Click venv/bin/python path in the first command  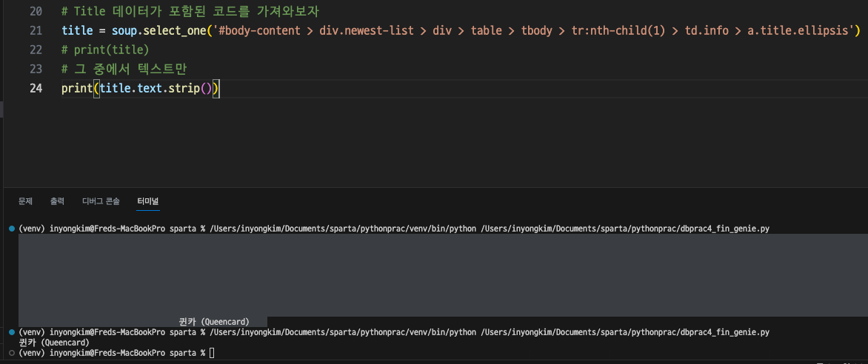click(343, 228)
